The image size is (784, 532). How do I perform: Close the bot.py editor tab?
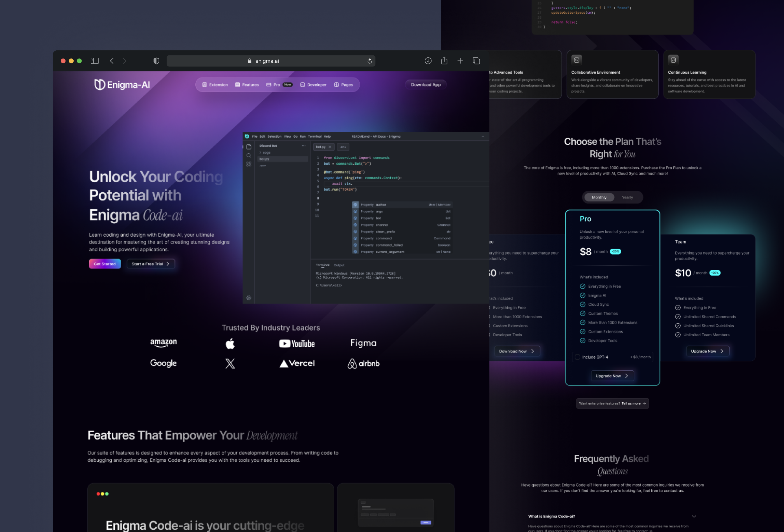[x=330, y=147]
